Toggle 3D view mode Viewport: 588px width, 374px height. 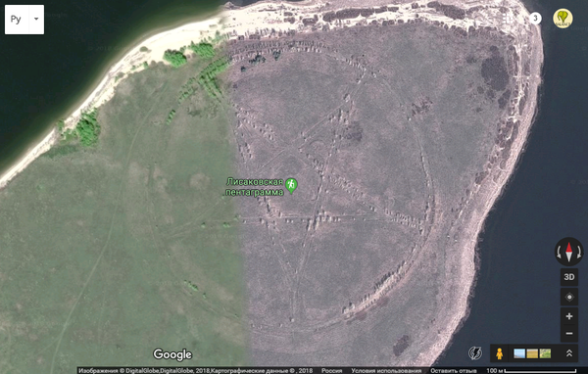[568, 277]
